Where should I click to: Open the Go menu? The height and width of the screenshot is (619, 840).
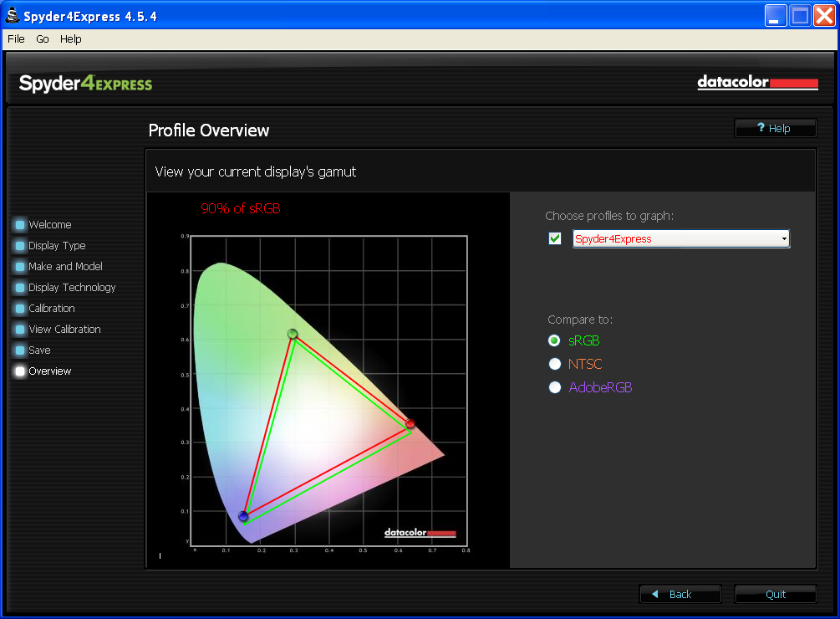43,39
